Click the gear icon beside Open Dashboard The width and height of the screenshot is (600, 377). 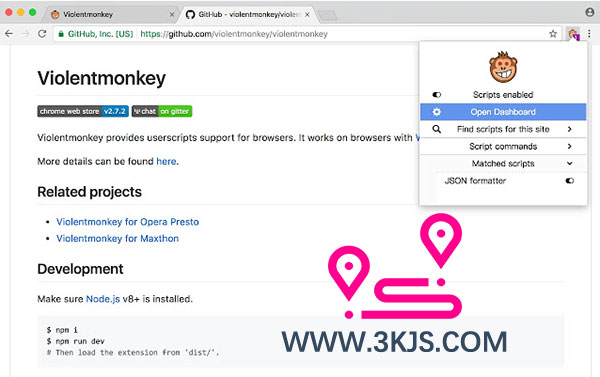(x=437, y=112)
